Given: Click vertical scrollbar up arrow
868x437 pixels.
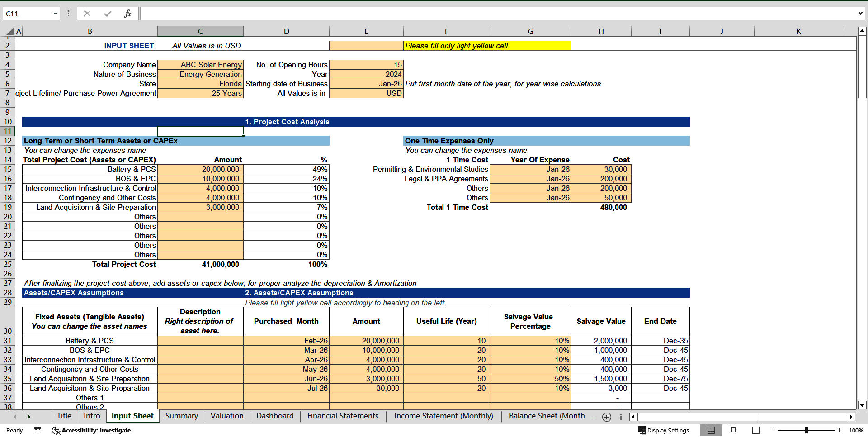Looking at the screenshot, I should point(862,31).
